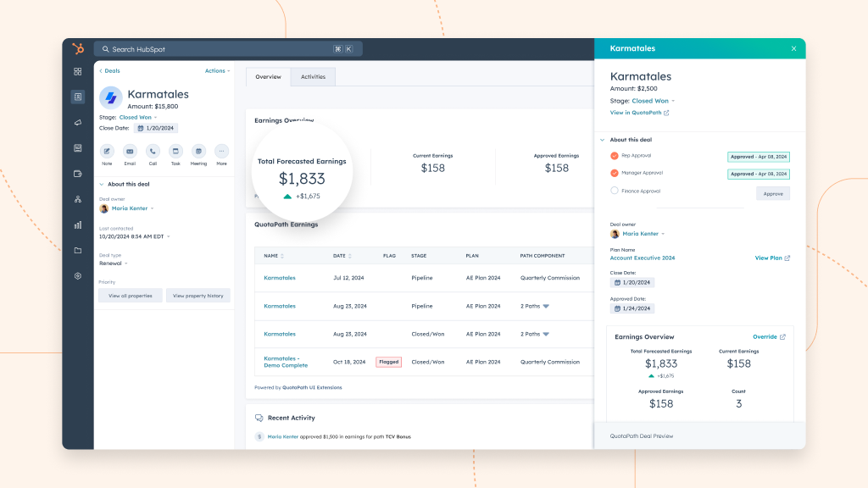Image resolution: width=868 pixels, height=488 pixels.
Task: Edit the Close Date 1/20/2024 field in the left panel
Action: 156,128
